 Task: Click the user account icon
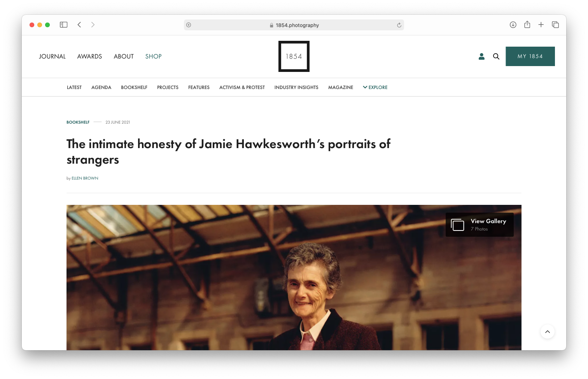481,56
